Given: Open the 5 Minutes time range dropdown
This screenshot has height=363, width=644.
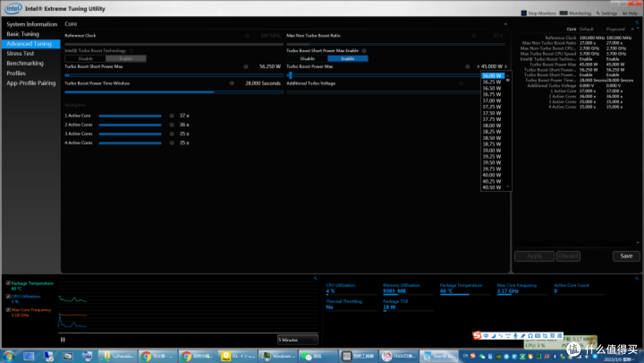Looking at the screenshot, I should pyautogui.click(x=298, y=340).
